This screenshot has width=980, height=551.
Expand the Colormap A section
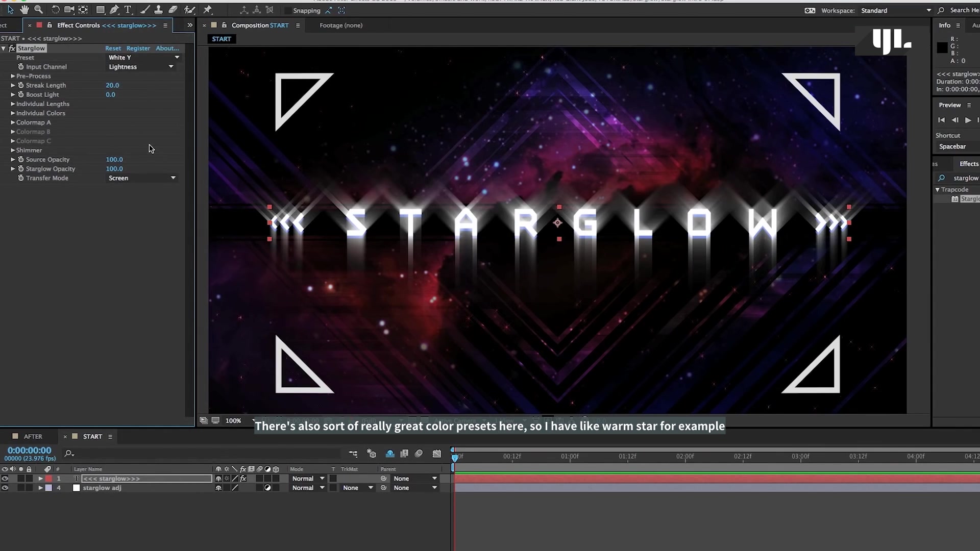pos(13,122)
